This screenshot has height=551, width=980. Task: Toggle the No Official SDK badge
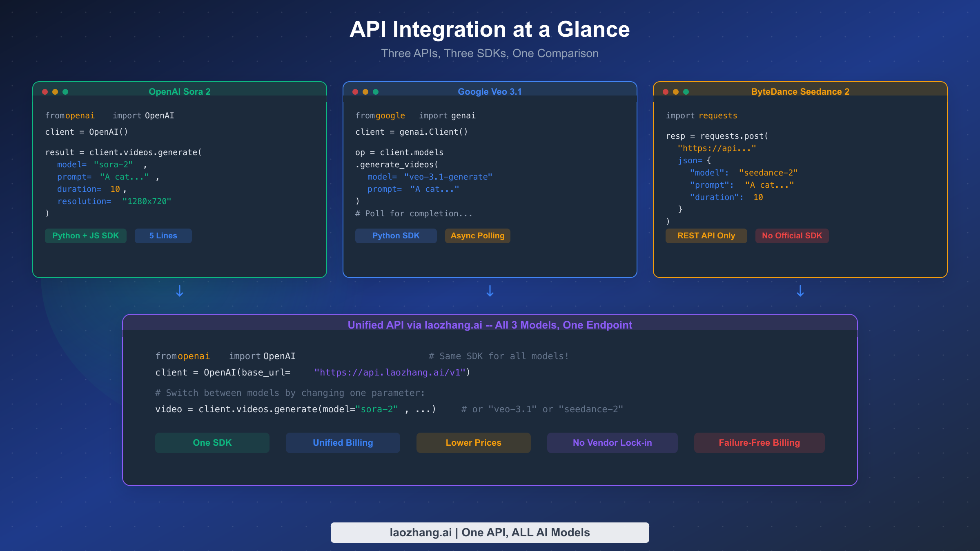pos(791,236)
